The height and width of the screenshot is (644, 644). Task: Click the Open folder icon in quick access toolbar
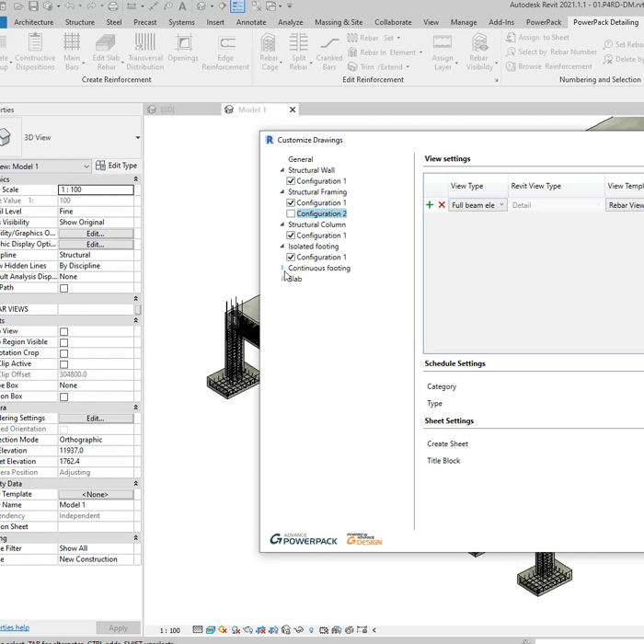18,6
